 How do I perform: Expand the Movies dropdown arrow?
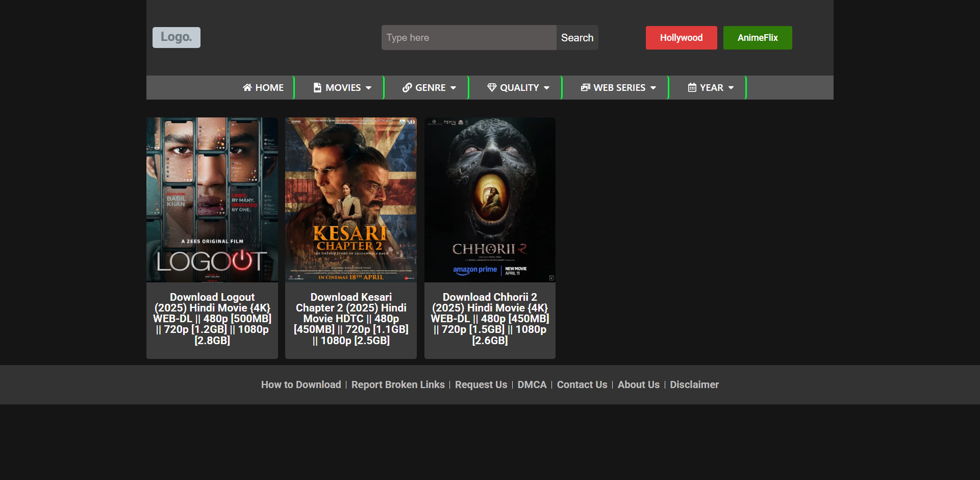368,88
